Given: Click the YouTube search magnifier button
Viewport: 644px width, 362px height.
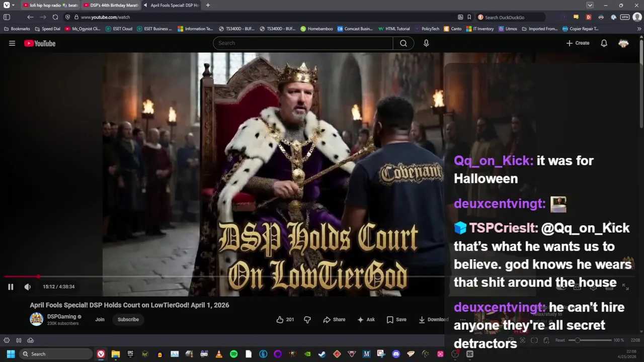Looking at the screenshot, I should pyautogui.click(x=404, y=43).
